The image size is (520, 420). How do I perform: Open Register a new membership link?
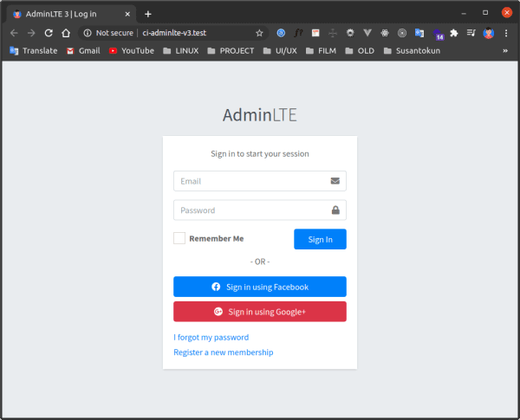[x=224, y=352]
